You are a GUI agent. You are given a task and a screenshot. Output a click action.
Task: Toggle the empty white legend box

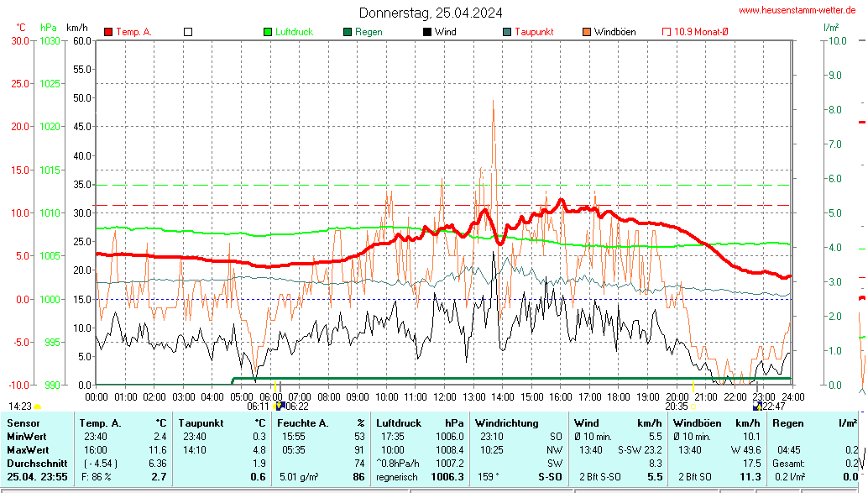[x=188, y=32]
